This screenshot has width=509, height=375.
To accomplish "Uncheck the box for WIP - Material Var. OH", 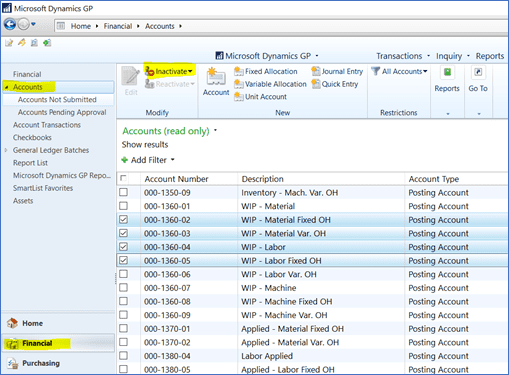I will tap(123, 233).
